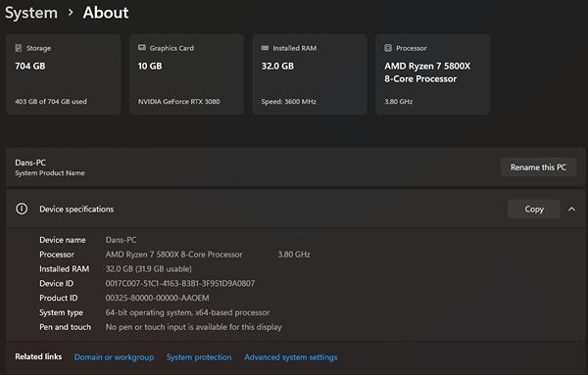The height and width of the screenshot is (375, 588).
Task: Click the Storage card icon
Action: pyautogui.click(x=19, y=48)
